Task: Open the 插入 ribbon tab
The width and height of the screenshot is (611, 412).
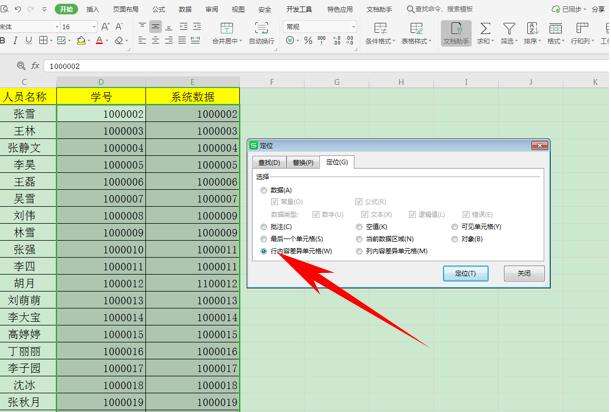Action: [x=92, y=9]
